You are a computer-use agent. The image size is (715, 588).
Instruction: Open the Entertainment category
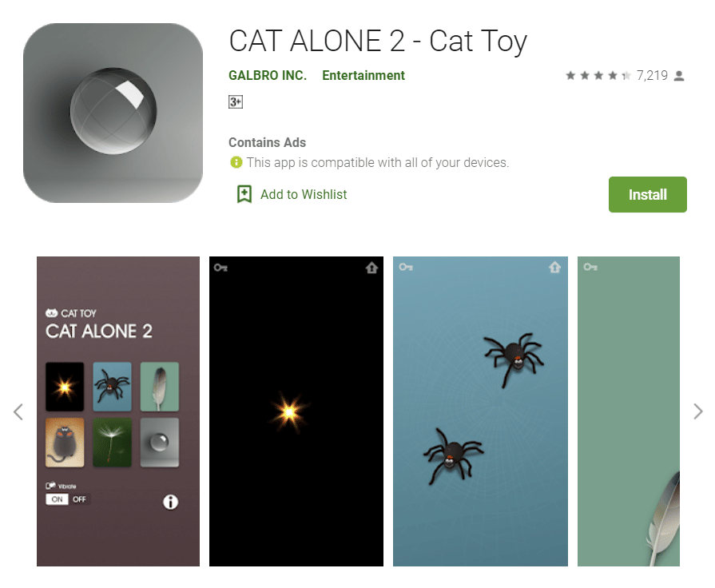[363, 75]
